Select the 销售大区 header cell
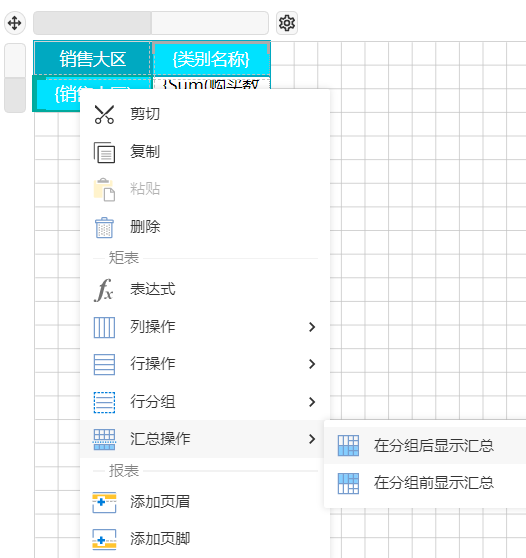The image size is (526, 558). point(93,59)
